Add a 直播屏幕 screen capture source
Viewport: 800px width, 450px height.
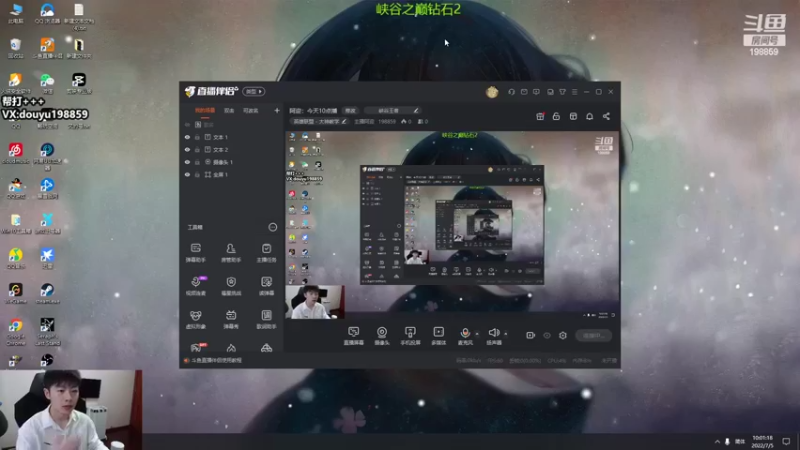click(354, 336)
